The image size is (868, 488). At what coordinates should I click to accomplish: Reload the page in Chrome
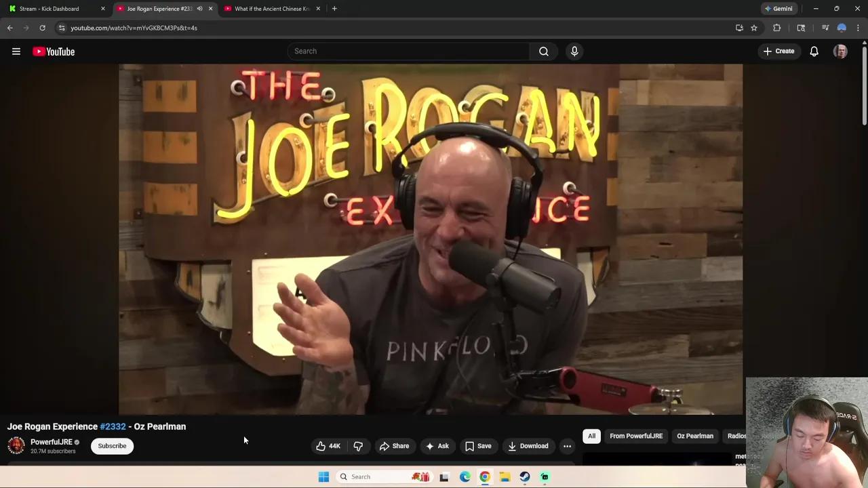coord(42,28)
